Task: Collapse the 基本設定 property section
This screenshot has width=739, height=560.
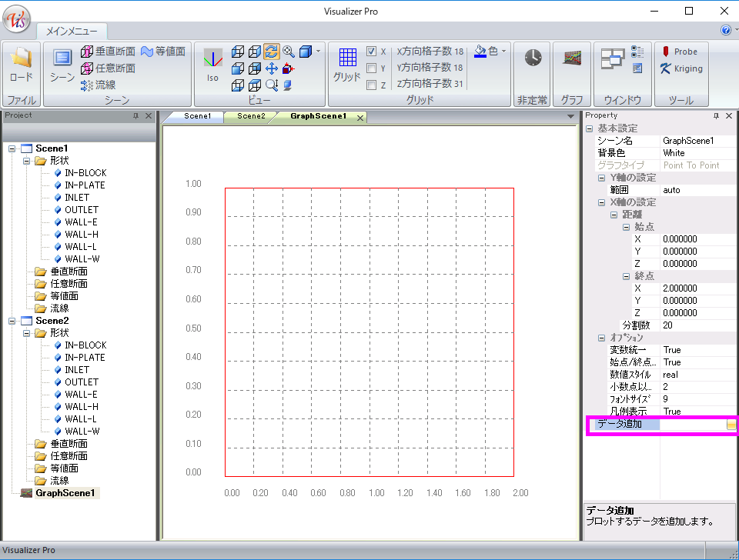Action: tap(590, 128)
